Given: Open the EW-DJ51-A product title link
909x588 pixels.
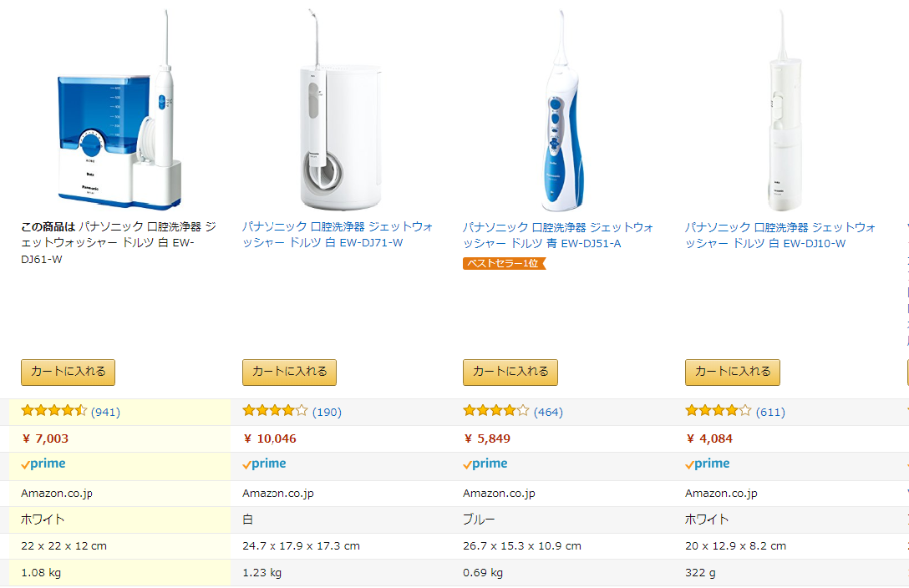Looking at the screenshot, I should click(558, 236).
